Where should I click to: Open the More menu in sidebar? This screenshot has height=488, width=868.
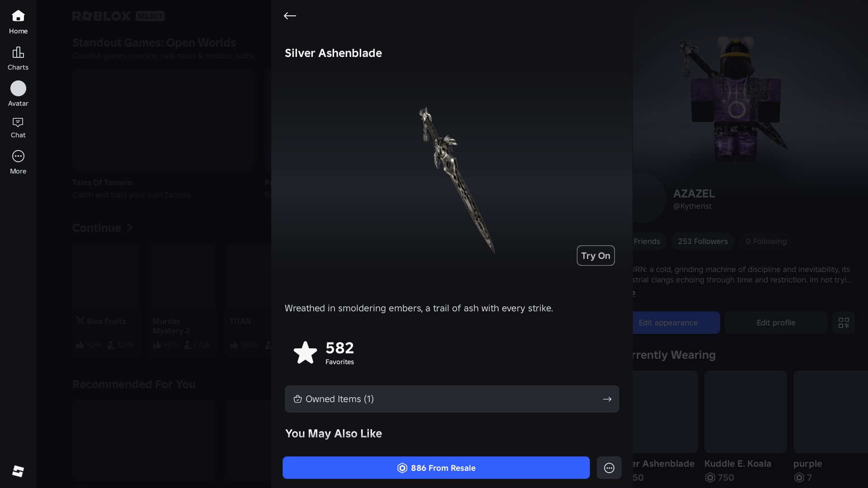point(18,162)
